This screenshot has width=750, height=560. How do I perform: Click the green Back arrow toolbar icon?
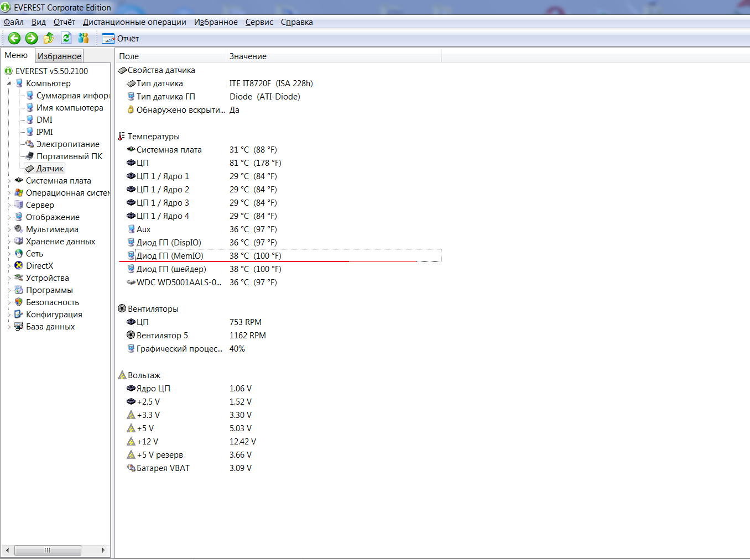[14, 38]
